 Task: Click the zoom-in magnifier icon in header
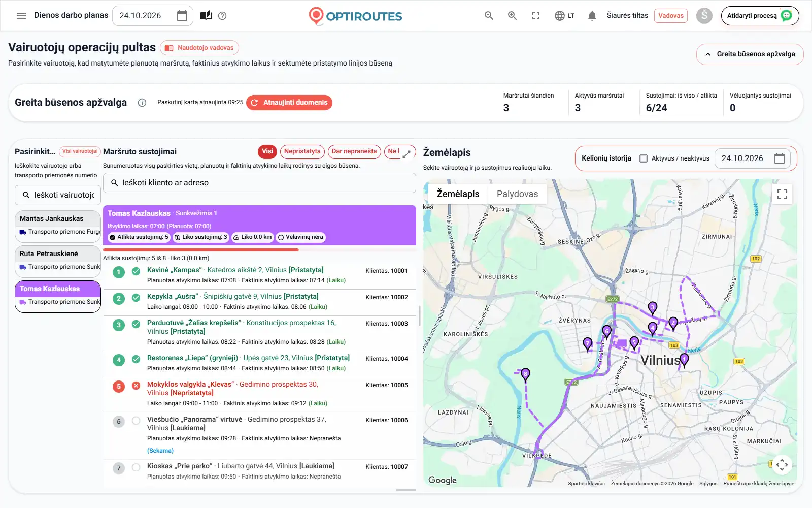(x=513, y=16)
